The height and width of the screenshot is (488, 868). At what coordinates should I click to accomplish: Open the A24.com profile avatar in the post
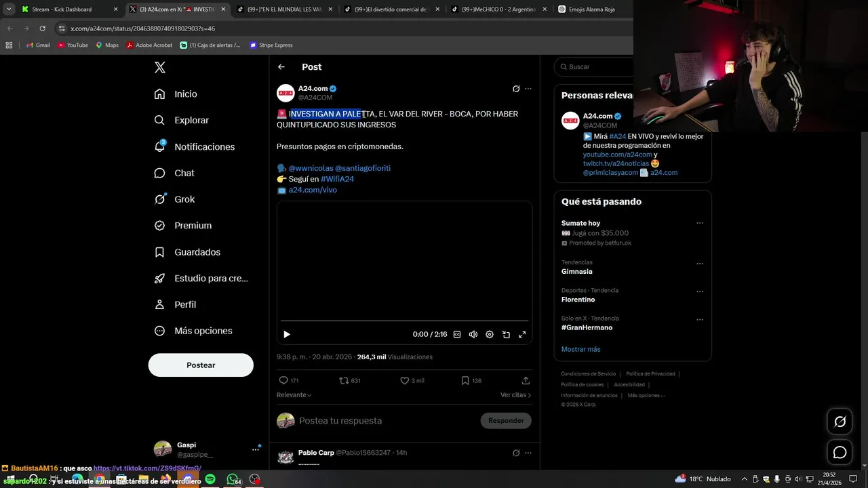click(x=285, y=93)
